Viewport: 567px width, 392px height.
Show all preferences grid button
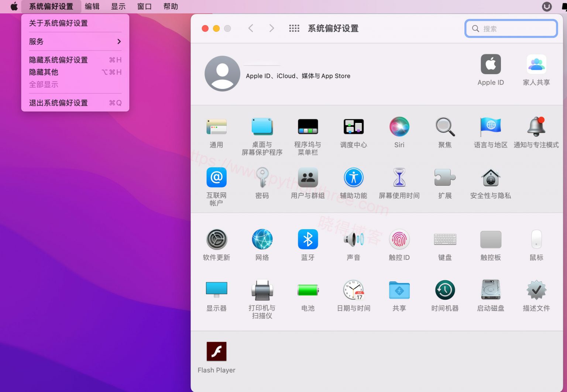(294, 28)
